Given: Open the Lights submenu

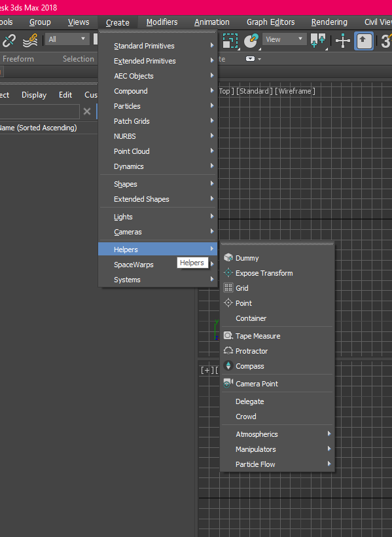Looking at the screenshot, I should click(x=158, y=217).
